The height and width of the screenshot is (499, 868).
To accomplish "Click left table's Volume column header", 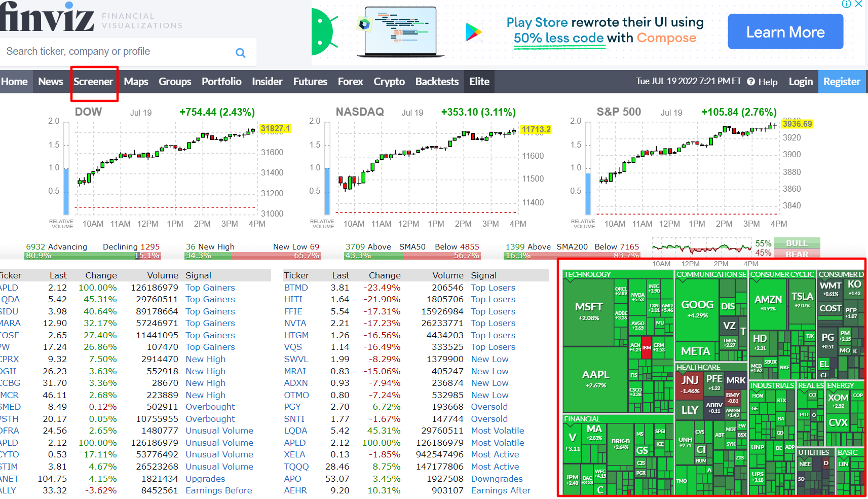I will click(163, 275).
